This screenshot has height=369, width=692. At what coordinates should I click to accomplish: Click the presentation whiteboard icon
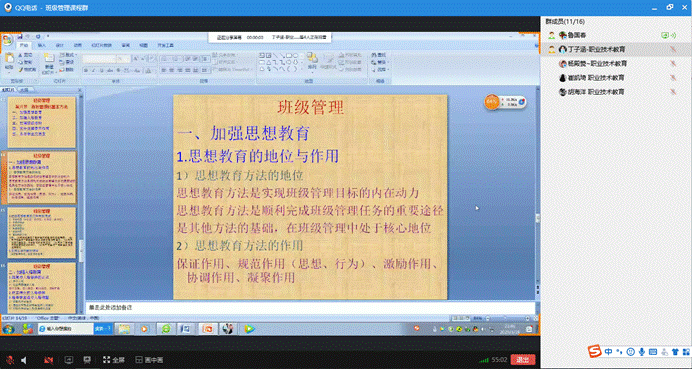87,360
